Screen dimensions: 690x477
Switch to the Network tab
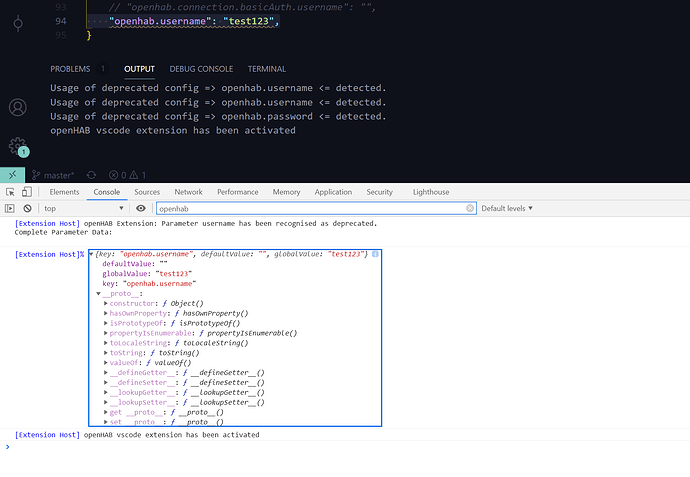coord(188,192)
